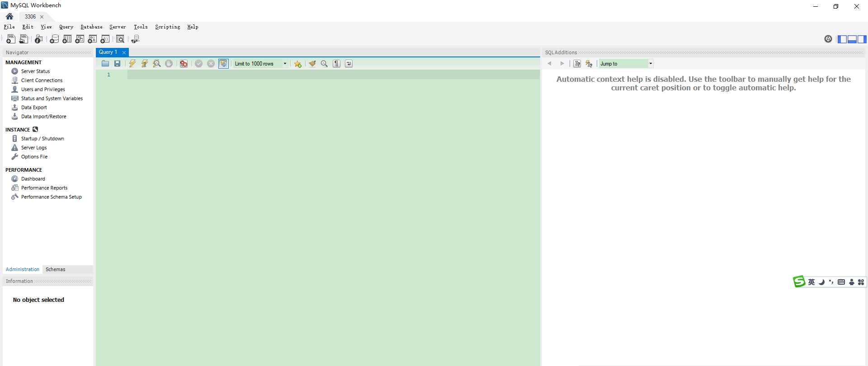The image size is (868, 366).
Task: Toggle the left sidebar panel visibility
Action: pyautogui.click(x=842, y=39)
